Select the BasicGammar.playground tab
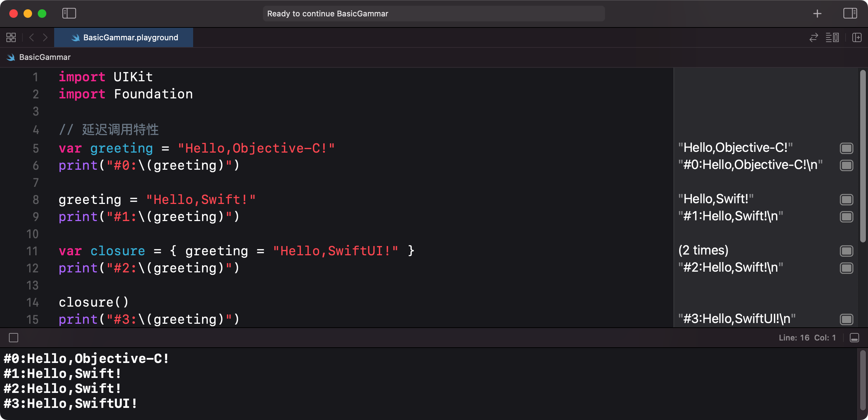The image size is (868, 420). [x=124, y=37]
